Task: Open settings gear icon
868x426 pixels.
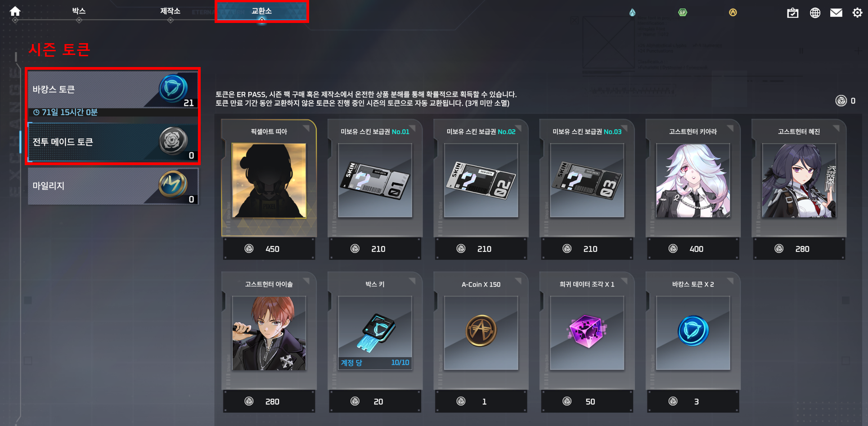Action: coord(857,13)
